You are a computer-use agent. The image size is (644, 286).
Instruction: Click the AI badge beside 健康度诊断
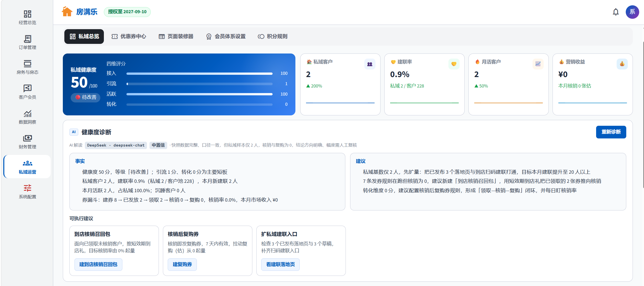coord(74,132)
